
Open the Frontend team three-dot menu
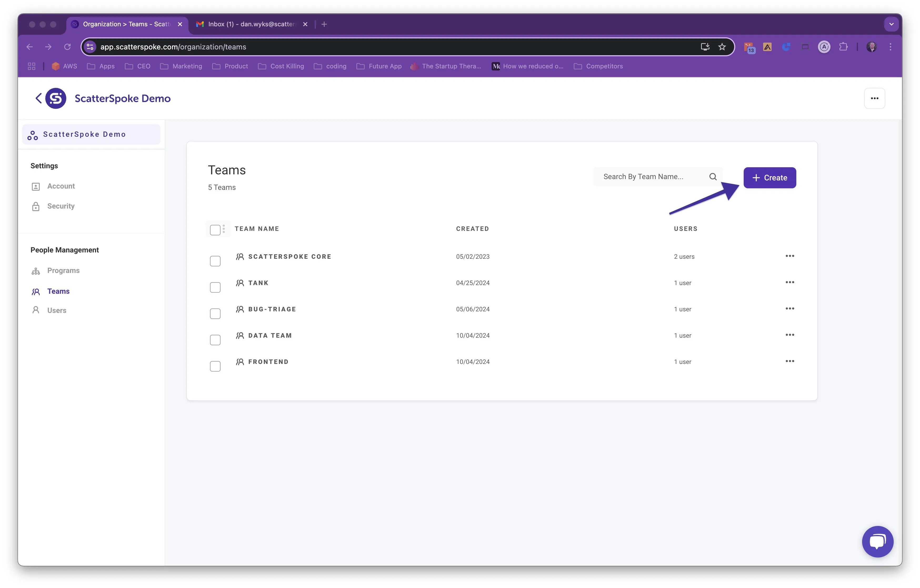(789, 361)
